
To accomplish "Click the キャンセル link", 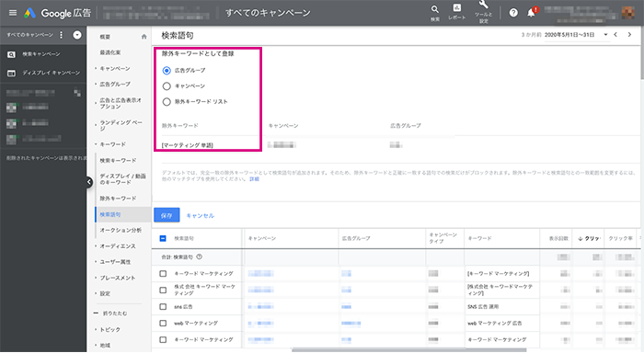I will (x=200, y=215).
